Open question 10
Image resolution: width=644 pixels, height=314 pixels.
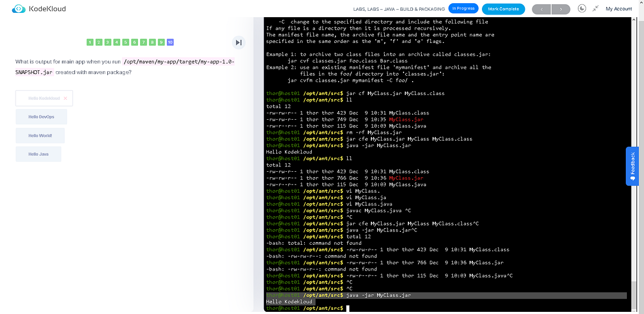[170, 42]
